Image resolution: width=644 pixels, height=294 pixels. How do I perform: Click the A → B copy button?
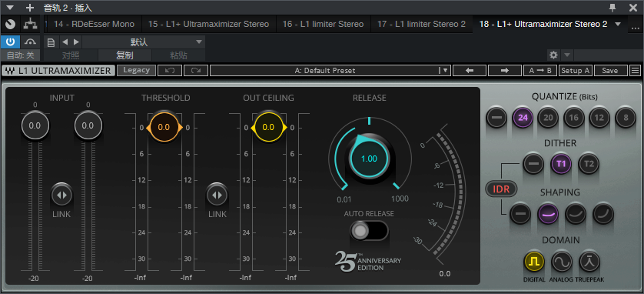tap(540, 70)
